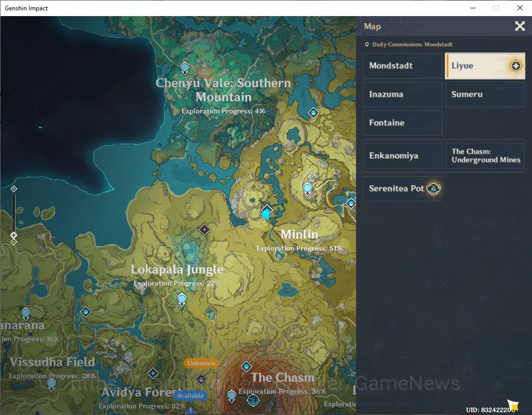Screen dimensions: 532x415
Task: Click the compass star icon on Liyue button
Action: coord(516,66)
